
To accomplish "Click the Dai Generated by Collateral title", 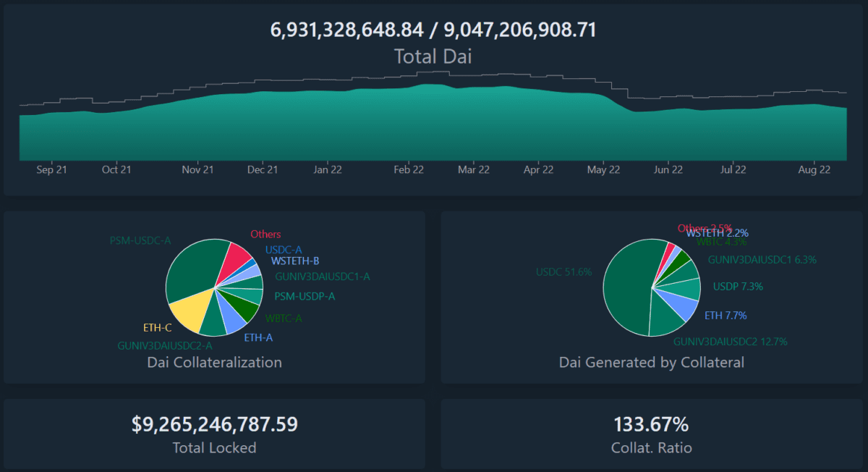I will pyautogui.click(x=651, y=362).
